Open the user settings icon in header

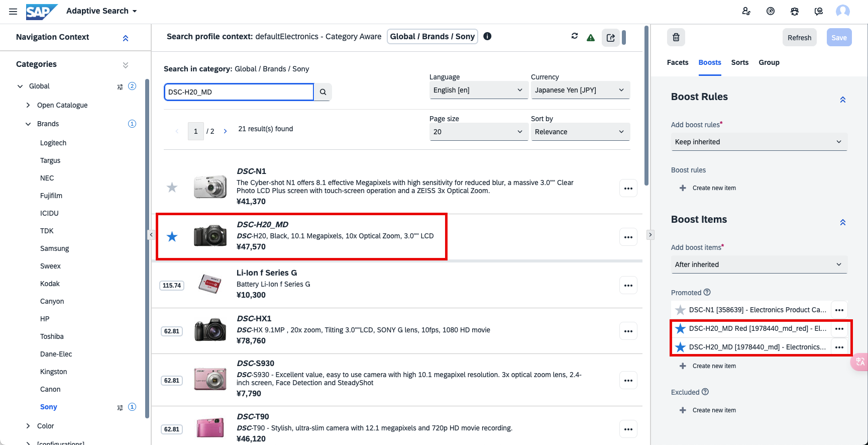(x=746, y=11)
